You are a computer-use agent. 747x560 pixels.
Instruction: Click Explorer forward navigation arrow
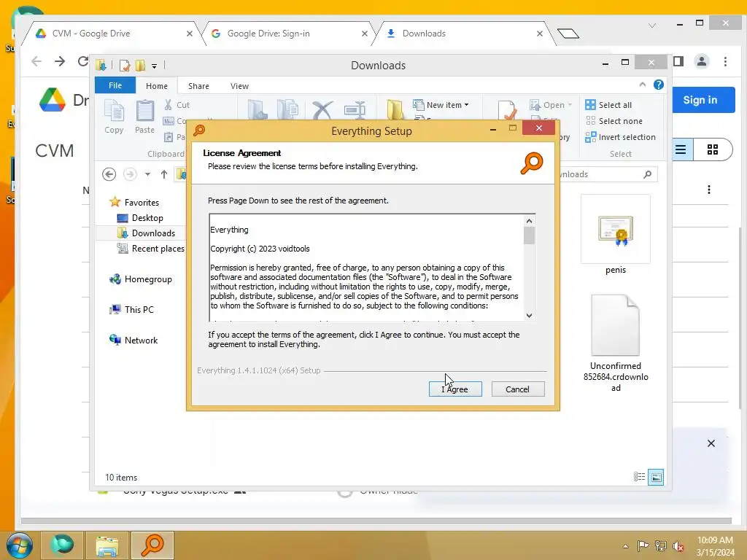[130, 174]
